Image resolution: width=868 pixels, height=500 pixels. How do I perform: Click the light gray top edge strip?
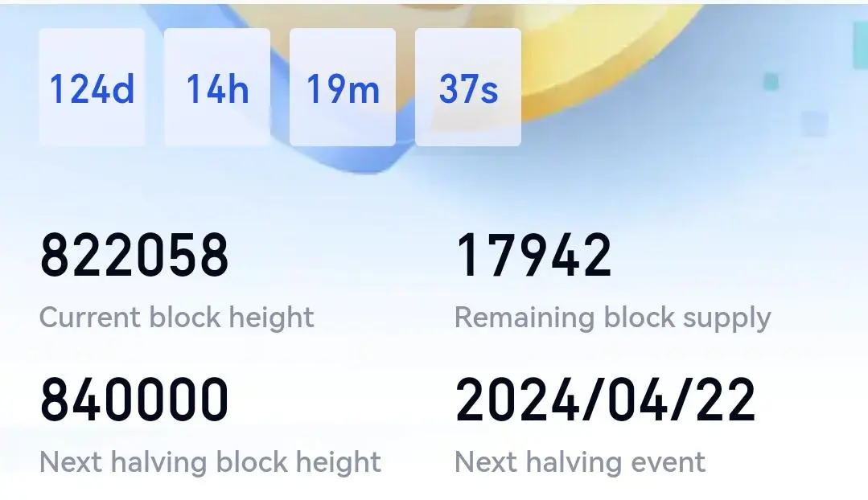pos(434,2)
